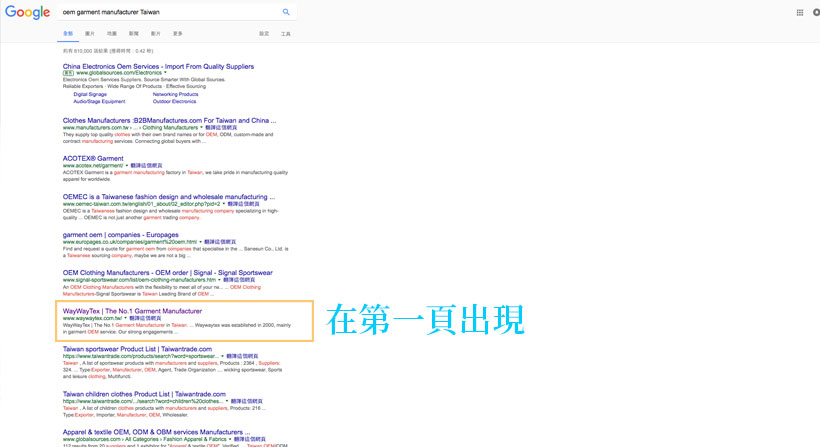Translate the Europages result page
This screenshot has width=820, height=447.
click(220, 242)
